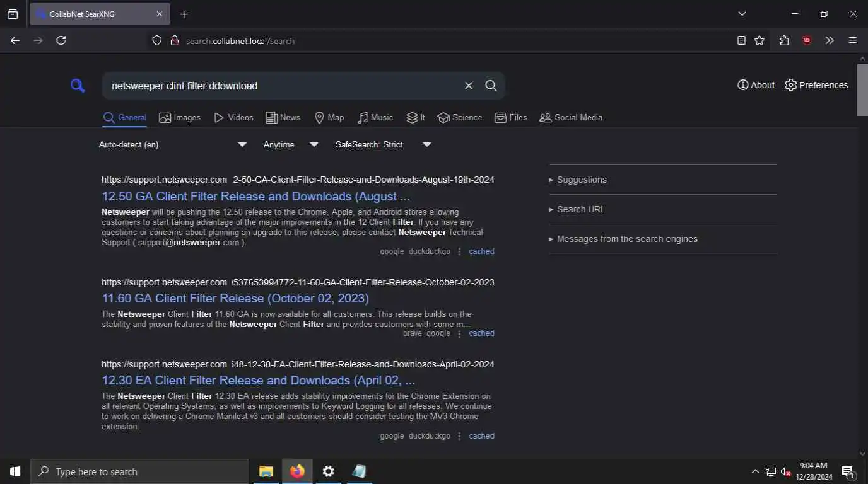This screenshot has width=868, height=484.
Task: Click the tracking protection shield icon
Action: pos(157,41)
